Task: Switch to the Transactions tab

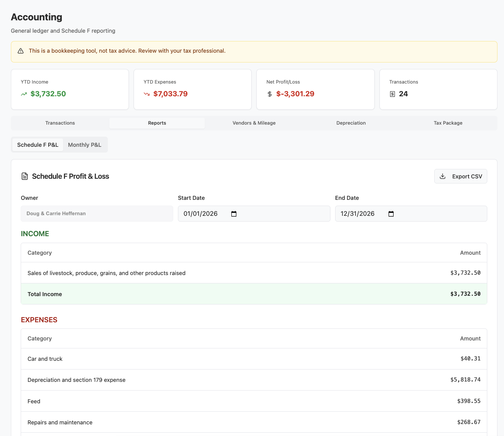Action: click(x=60, y=123)
